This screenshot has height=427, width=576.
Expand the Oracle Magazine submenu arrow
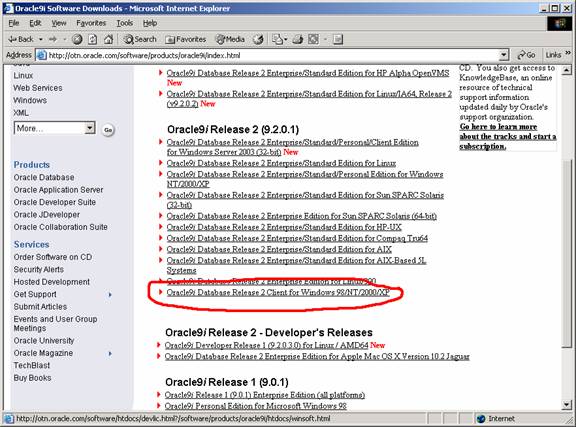tap(110, 354)
